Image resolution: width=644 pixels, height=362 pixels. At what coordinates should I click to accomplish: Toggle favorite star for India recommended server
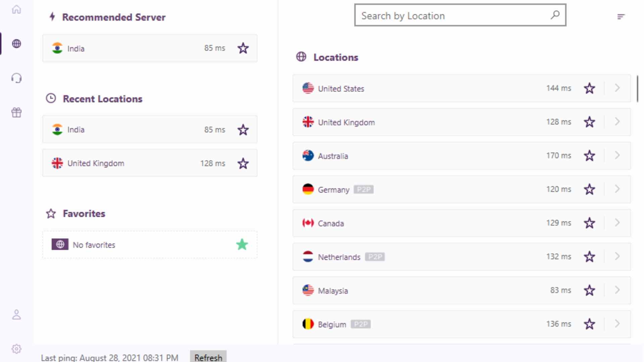click(x=243, y=48)
